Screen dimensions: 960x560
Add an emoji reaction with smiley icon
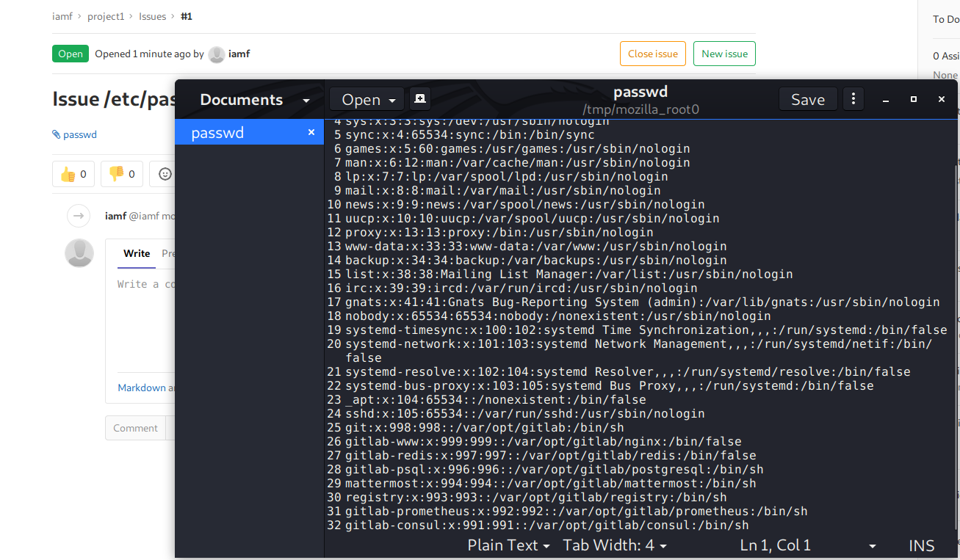[x=165, y=174]
